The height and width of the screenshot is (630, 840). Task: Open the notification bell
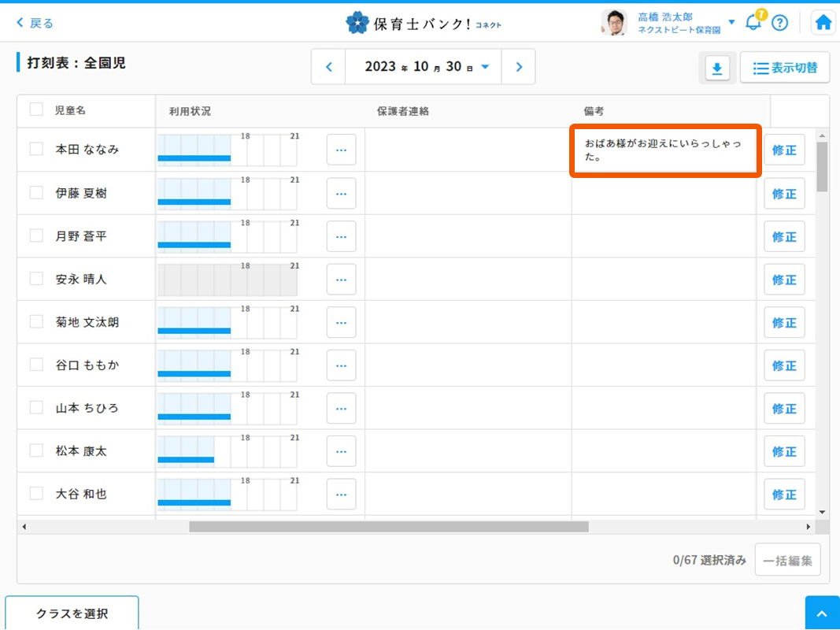pyautogui.click(x=753, y=22)
